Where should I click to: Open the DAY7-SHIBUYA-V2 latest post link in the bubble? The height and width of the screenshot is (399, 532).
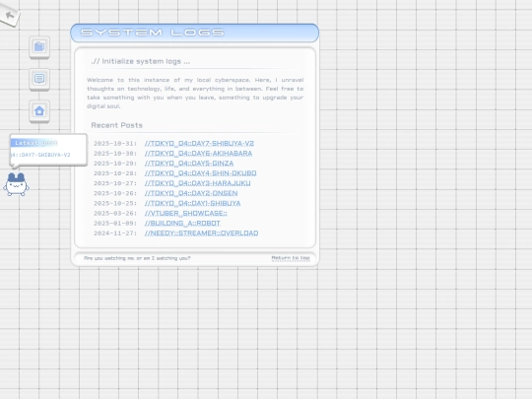[x=40, y=155]
